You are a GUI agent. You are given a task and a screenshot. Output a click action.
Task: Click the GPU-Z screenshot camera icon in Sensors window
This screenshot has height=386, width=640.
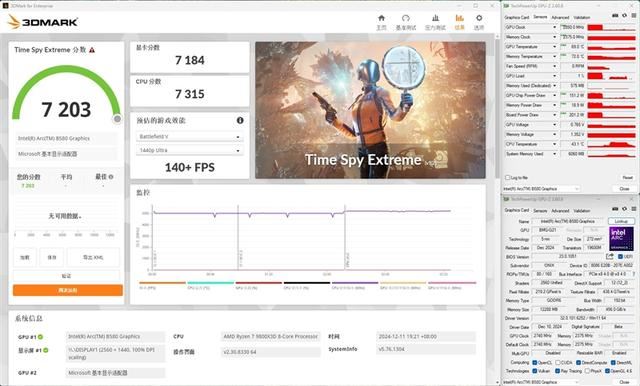[615, 16]
